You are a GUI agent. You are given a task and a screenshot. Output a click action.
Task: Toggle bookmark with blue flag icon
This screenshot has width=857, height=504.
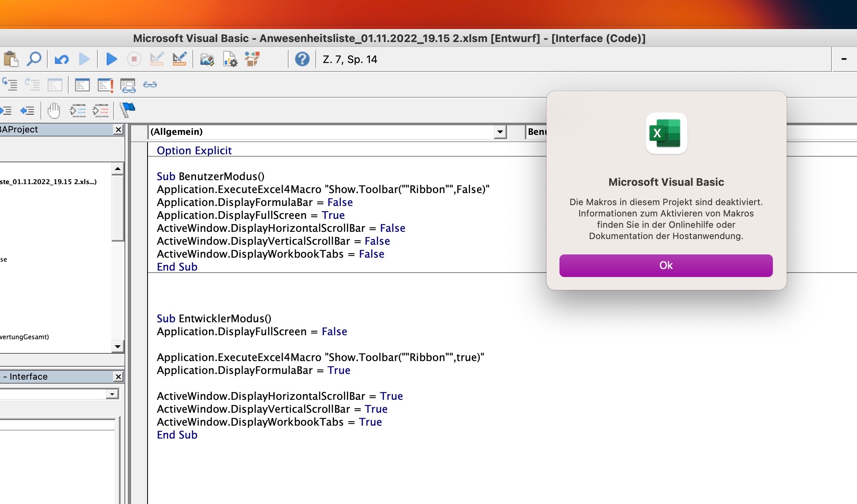(128, 109)
